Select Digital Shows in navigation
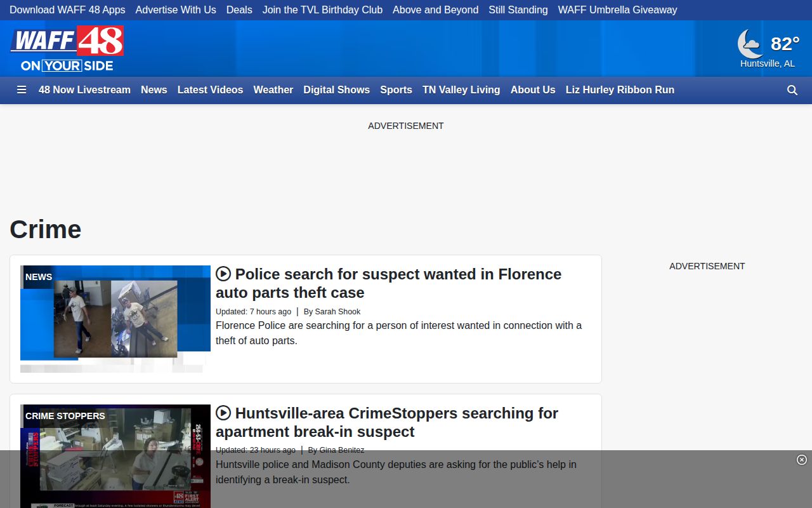The height and width of the screenshot is (508, 812). point(336,90)
